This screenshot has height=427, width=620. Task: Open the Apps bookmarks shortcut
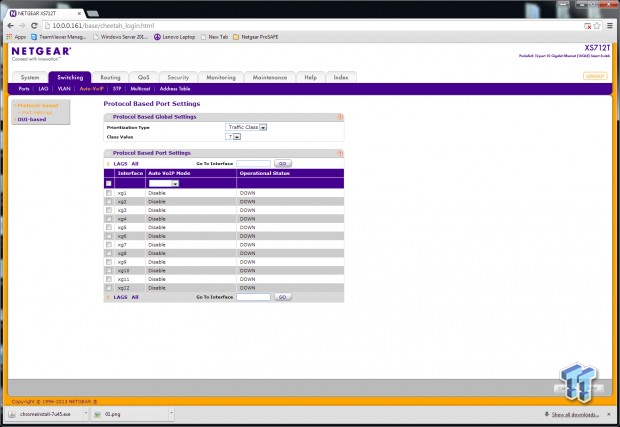[x=16, y=37]
